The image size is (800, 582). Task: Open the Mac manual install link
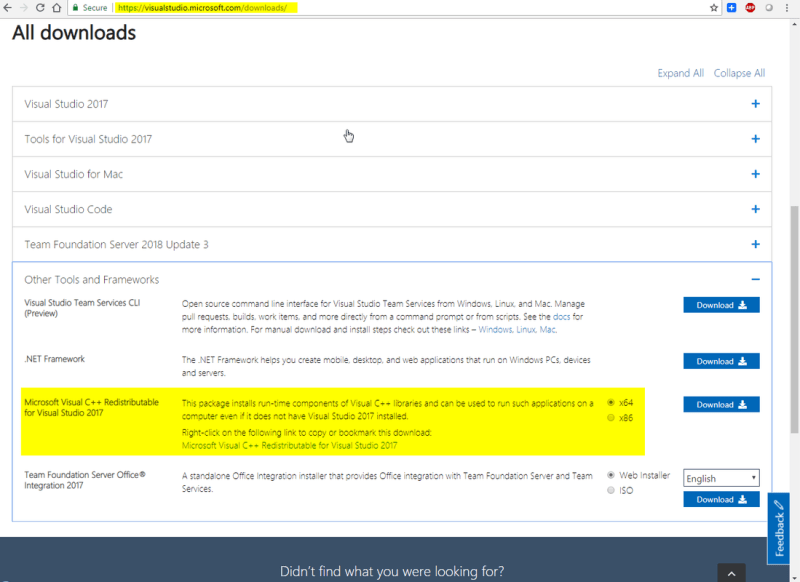pyautogui.click(x=548, y=330)
